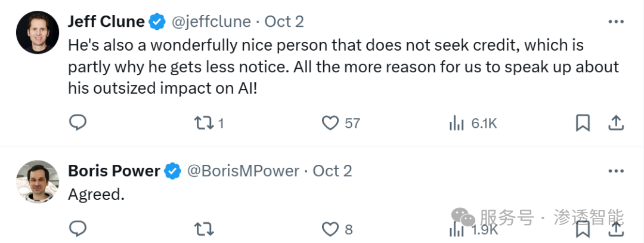Viewport: 644px width, 243px height.
Task: View analytics for Jeff Clune's tweet
Action: tap(456, 123)
